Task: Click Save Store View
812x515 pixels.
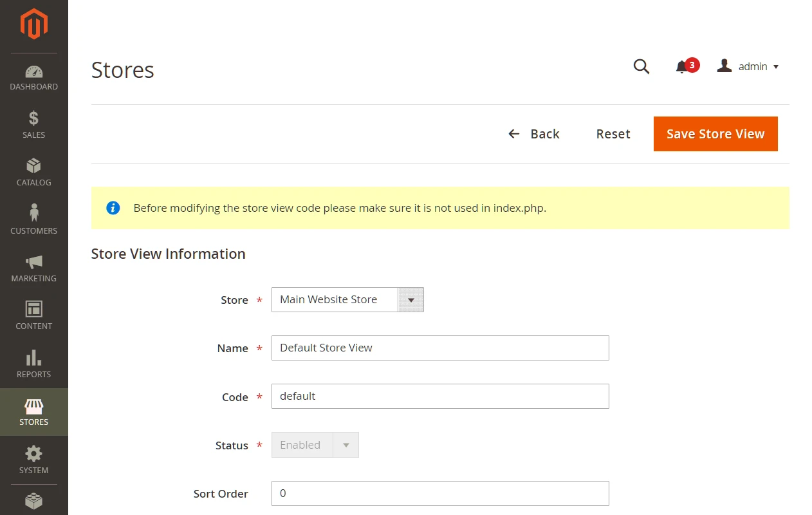Action: (x=715, y=134)
